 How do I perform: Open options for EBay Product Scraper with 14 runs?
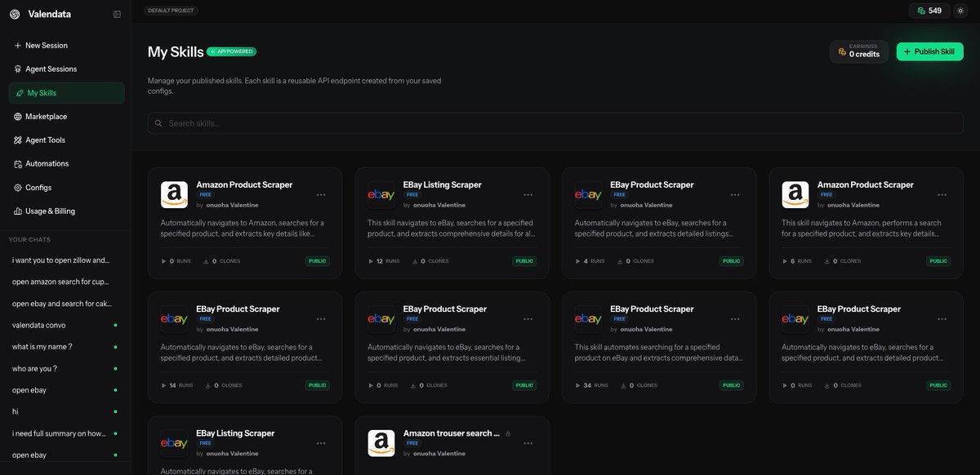coord(321,319)
